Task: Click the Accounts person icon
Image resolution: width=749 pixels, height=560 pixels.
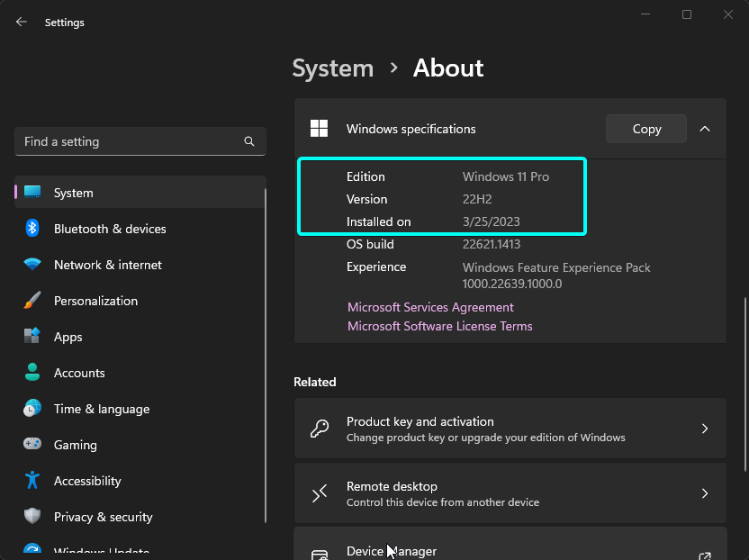Action: (32, 372)
